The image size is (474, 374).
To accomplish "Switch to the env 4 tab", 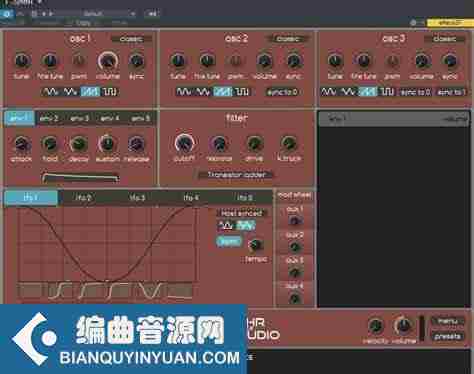I will coord(110,118).
